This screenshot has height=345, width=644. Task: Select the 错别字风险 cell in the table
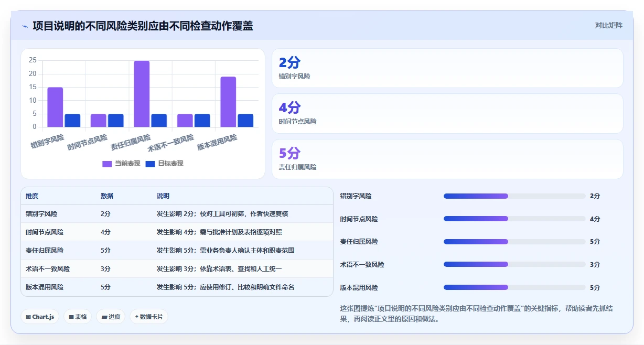coord(41,214)
